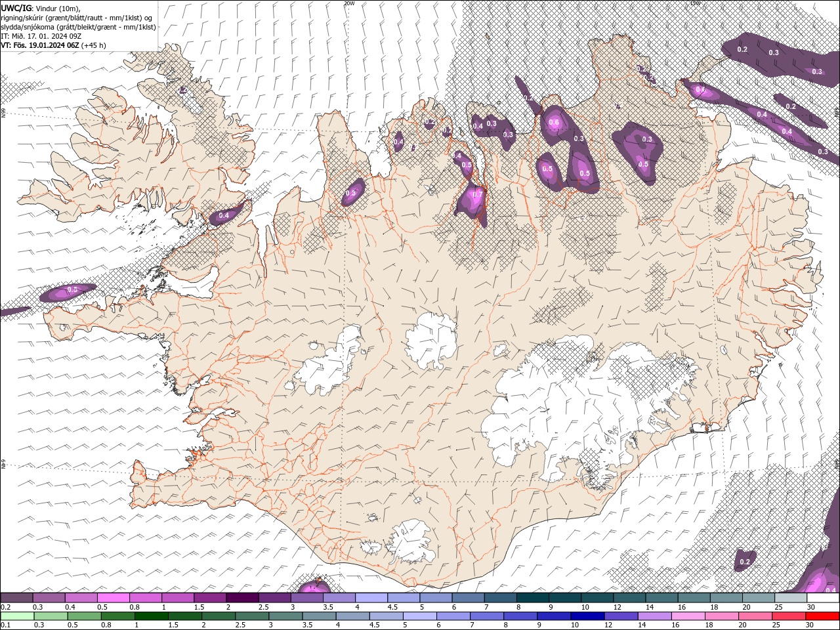Click the 0.2 label on the southeast offshore patch
The height and width of the screenshot is (630, 840).
(x=745, y=562)
